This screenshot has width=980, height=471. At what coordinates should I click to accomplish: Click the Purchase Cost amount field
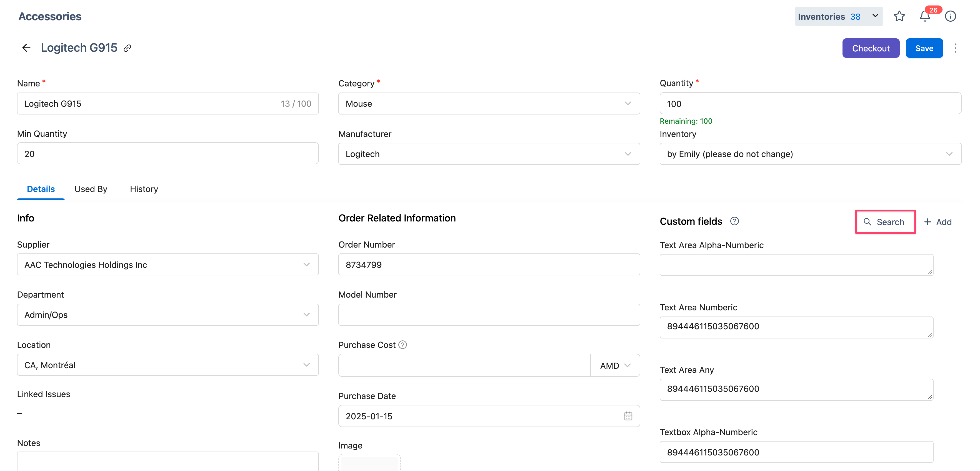pos(464,365)
